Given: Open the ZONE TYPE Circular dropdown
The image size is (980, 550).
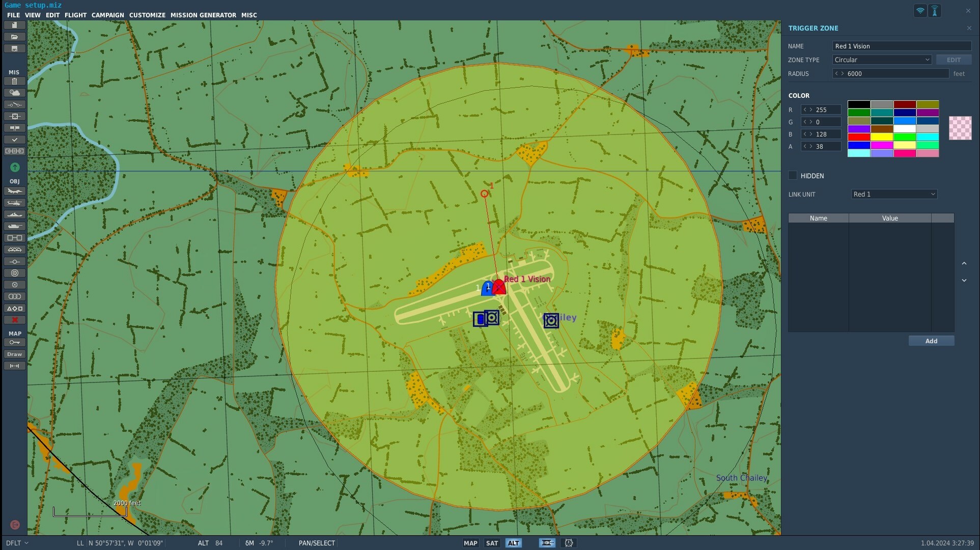Looking at the screenshot, I should (882, 60).
